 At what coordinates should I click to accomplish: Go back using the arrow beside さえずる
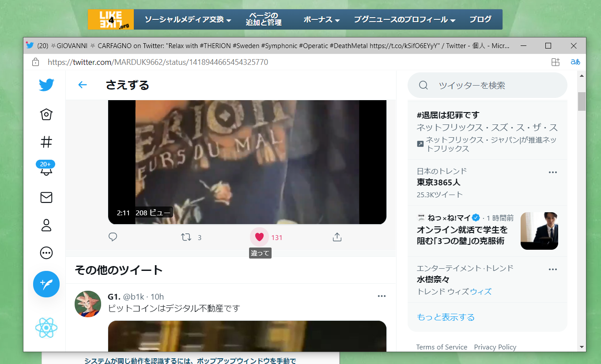coord(83,85)
